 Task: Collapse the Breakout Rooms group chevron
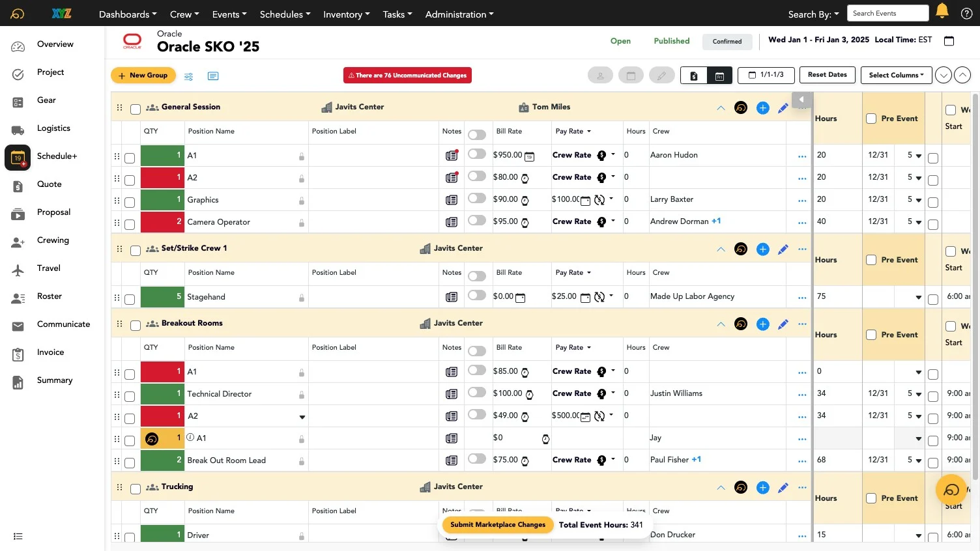click(x=721, y=324)
